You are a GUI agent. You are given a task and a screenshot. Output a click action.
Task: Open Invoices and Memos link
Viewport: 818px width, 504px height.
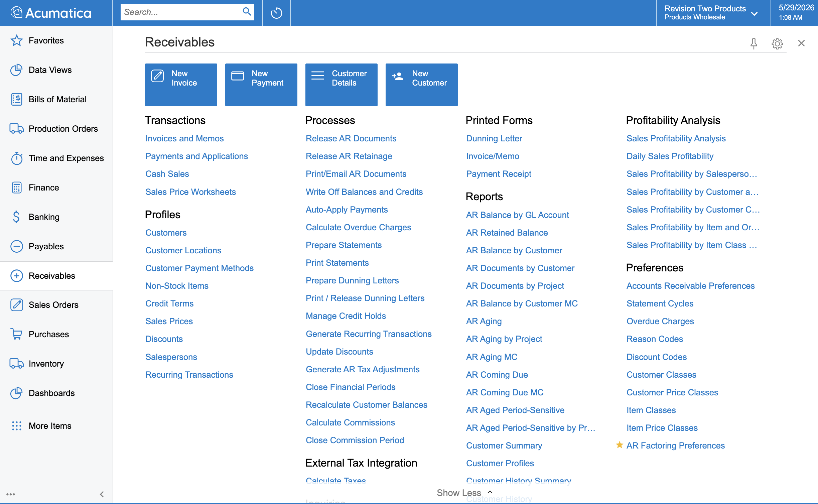point(184,138)
